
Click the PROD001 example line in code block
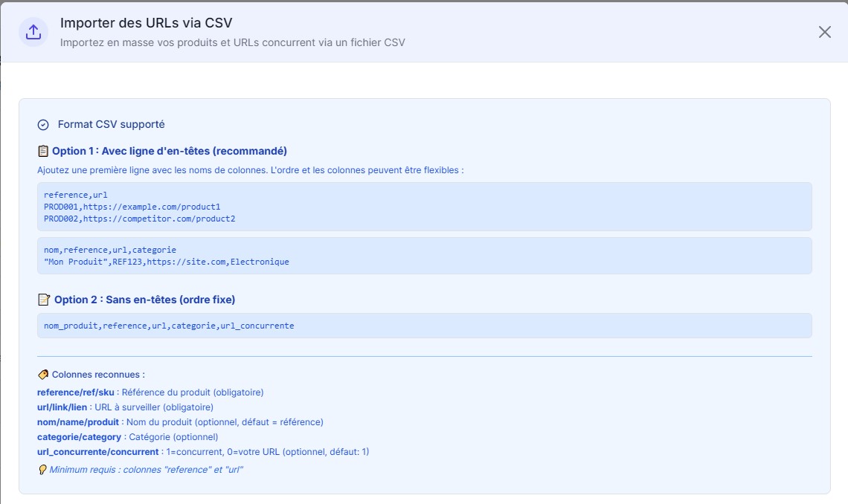[x=132, y=207]
